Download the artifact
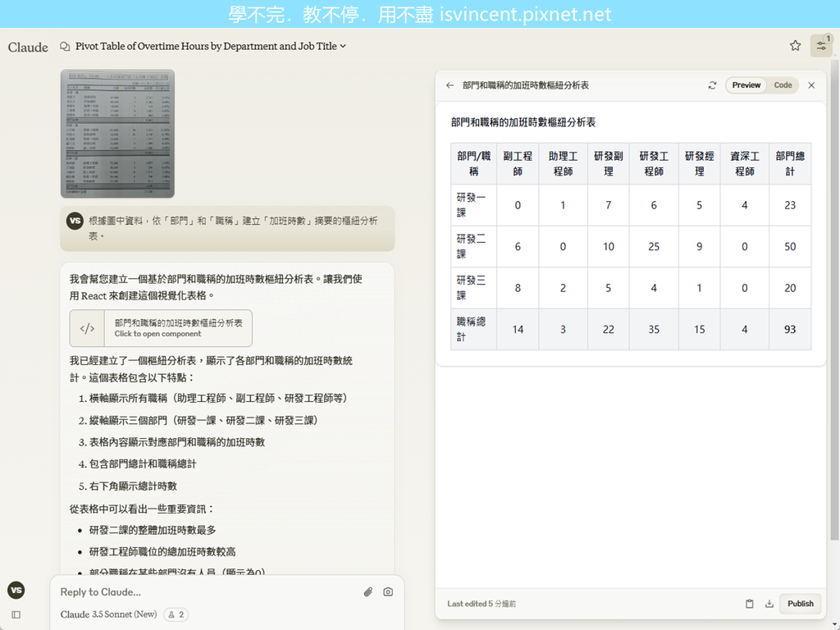840x630 pixels. tap(769, 604)
